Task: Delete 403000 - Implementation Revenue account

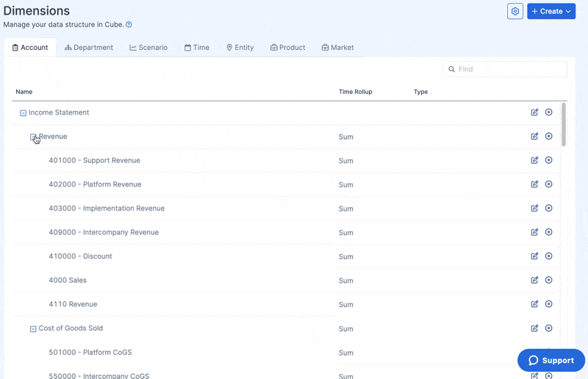Action: (x=548, y=209)
